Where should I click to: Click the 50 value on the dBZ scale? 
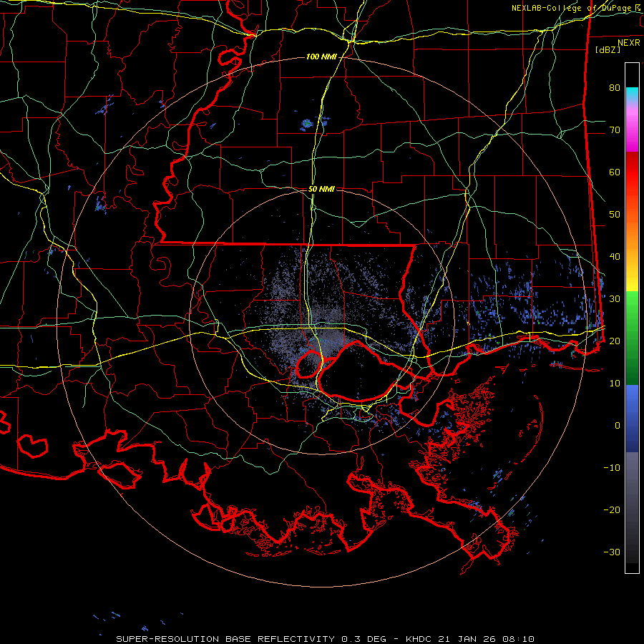(x=615, y=215)
